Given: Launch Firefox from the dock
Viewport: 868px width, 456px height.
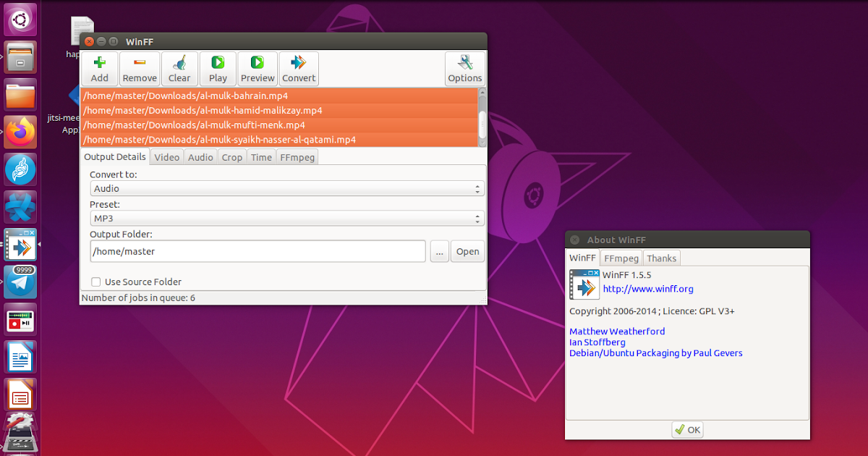Looking at the screenshot, I should coord(20,132).
